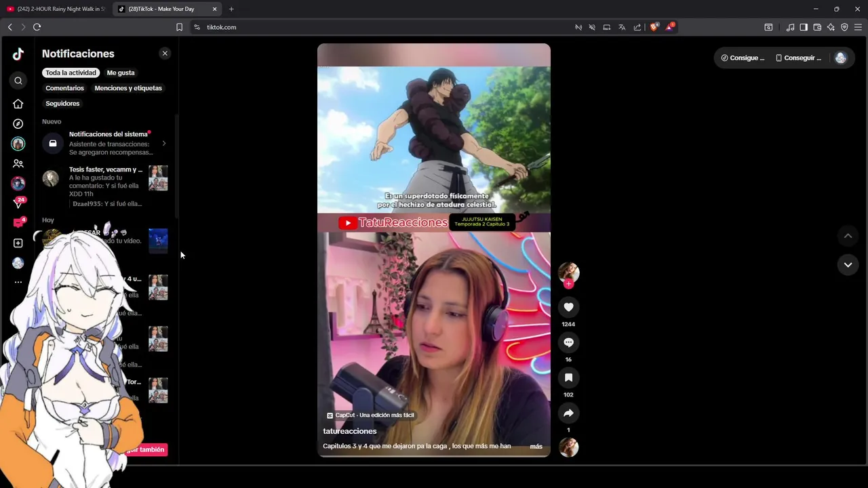Share video with the arrow icon
The width and height of the screenshot is (868, 488).
(x=568, y=413)
